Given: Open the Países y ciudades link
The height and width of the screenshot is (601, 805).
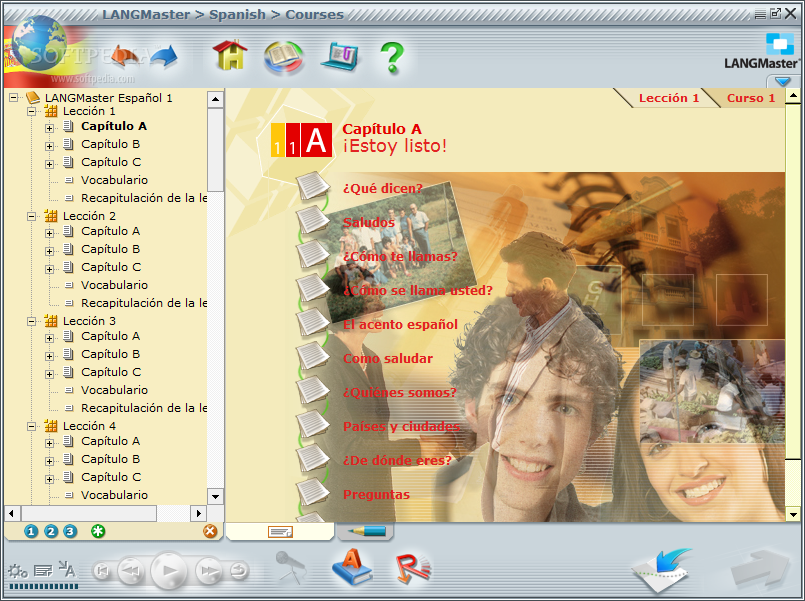Looking at the screenshot, I should point(401,426).
